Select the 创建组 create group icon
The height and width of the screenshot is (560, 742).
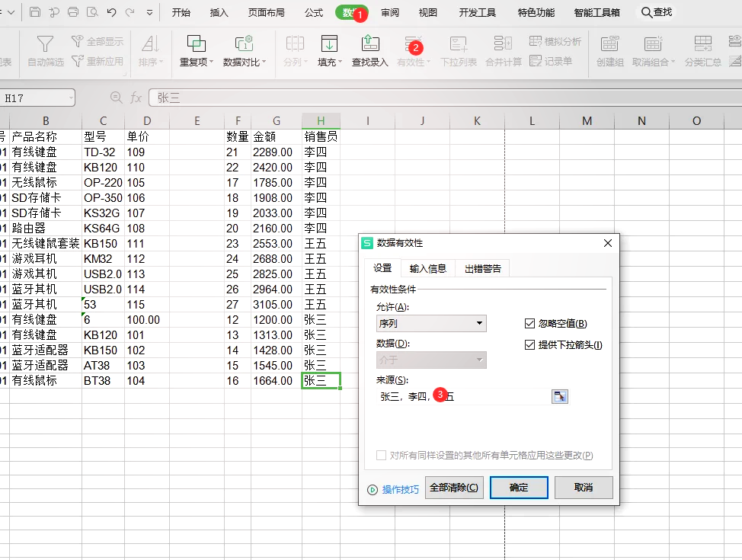click(609, 52)
